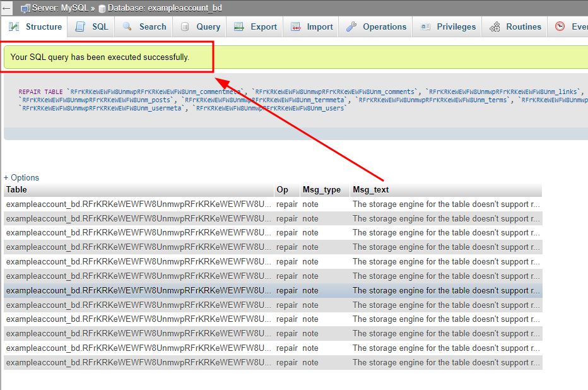
Task: Click the Op column header
Action: coord(282,189)
